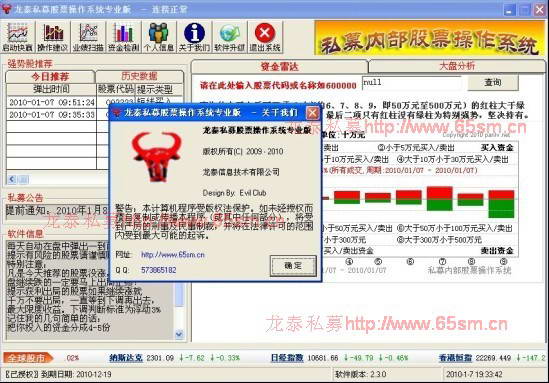Click the 股票代码 column header
Viewport: 549px width, 383px height.
tap(116, 89)
